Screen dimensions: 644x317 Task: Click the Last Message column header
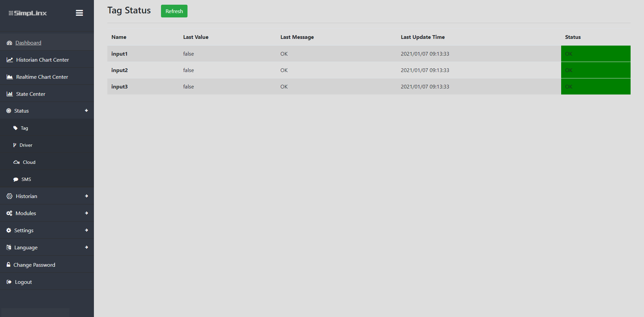[x=297, y=37]
